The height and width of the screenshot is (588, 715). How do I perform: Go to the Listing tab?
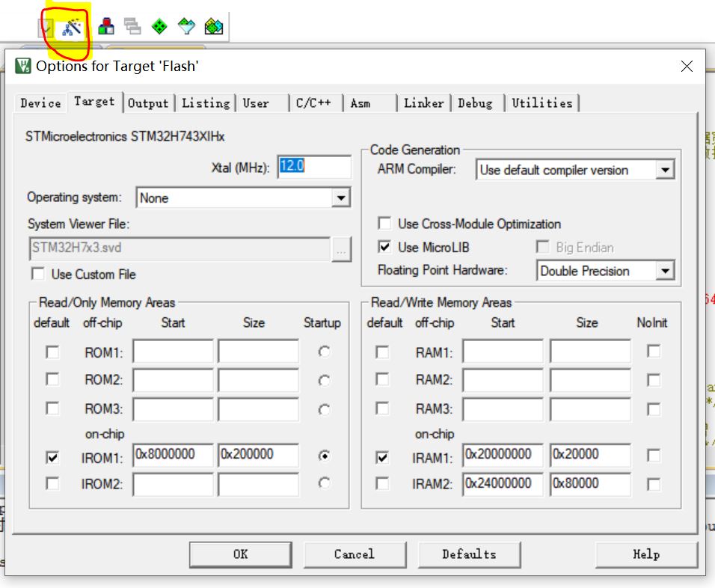(206, 103)
